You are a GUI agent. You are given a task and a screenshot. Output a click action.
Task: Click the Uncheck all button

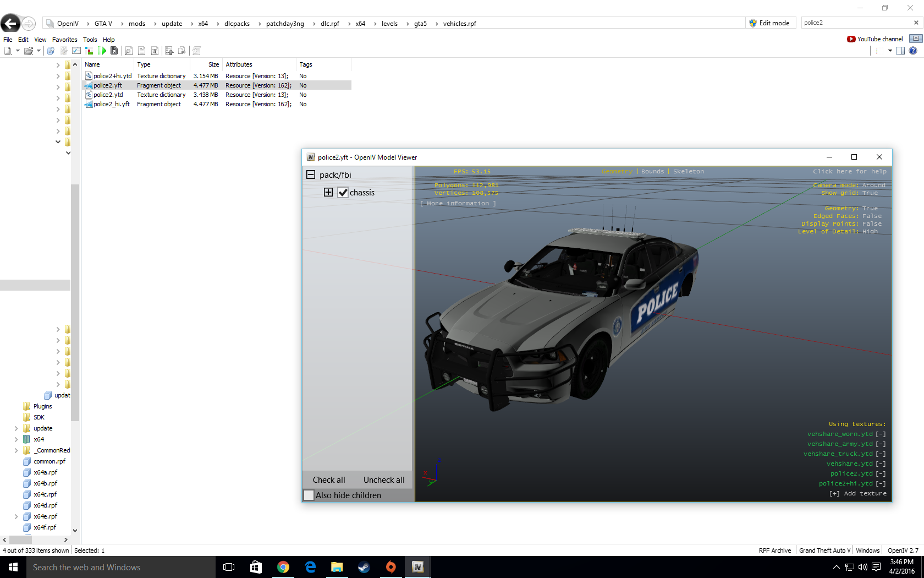click(x=384, y=480)
